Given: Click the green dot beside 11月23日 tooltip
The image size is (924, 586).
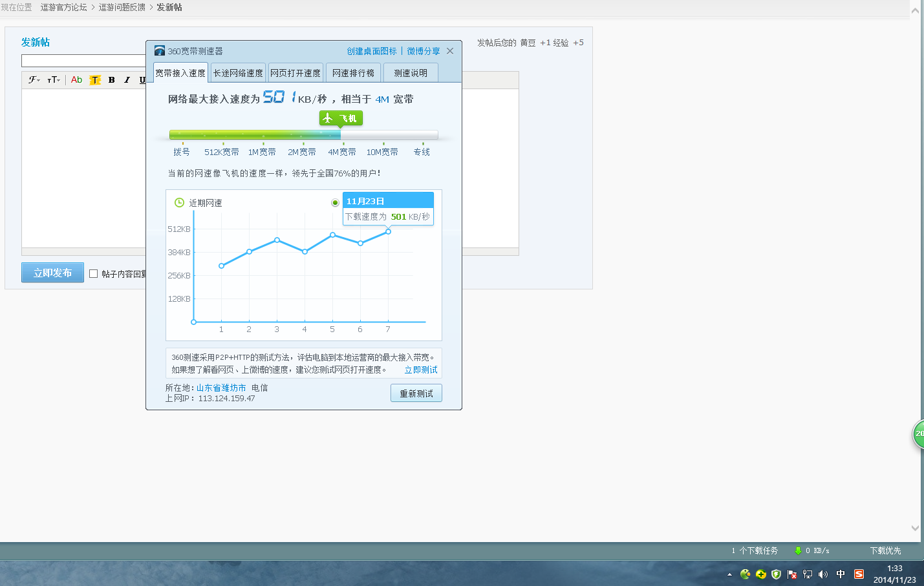Looking at the screenshot, I should (335, 202).
